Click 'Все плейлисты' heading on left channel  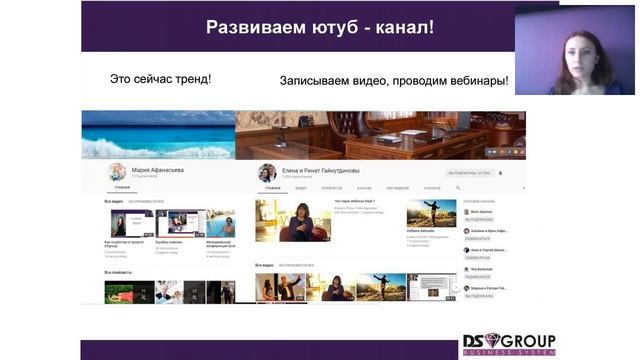(118, 272)
